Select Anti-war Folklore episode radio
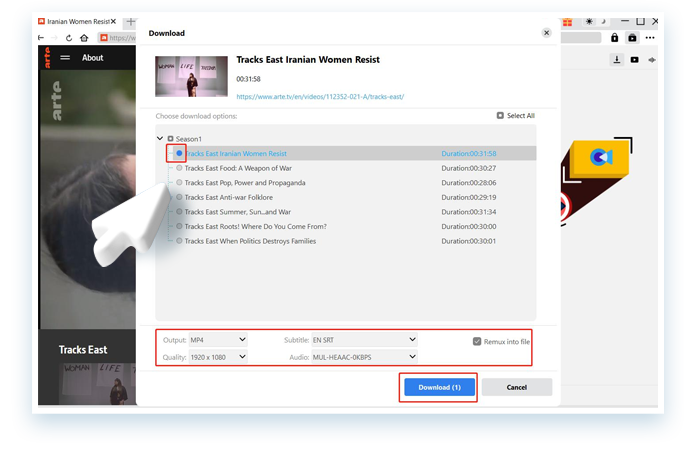The height and width of the screenshot is (449, 684). (x=179, y=197)
